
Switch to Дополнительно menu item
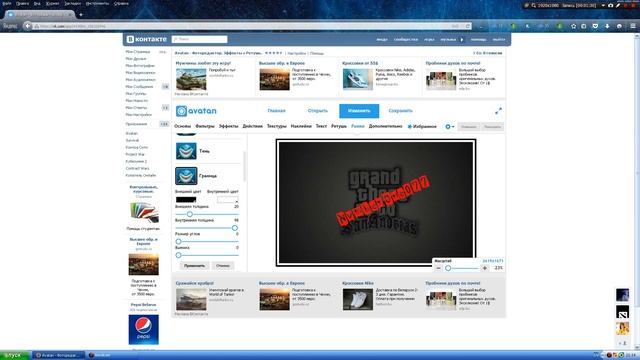[x=385, y=127]
